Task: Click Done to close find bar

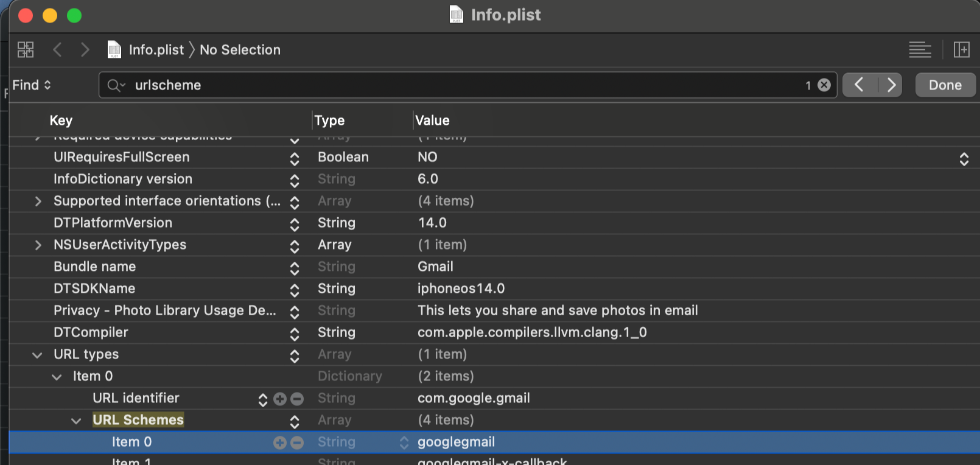Action: 945,85
